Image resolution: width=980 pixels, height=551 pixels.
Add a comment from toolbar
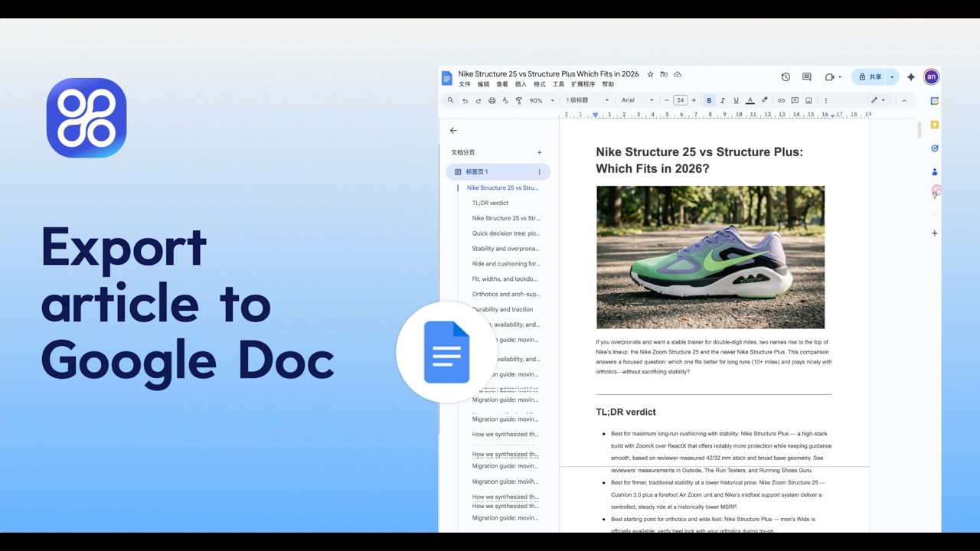(795, 100)
